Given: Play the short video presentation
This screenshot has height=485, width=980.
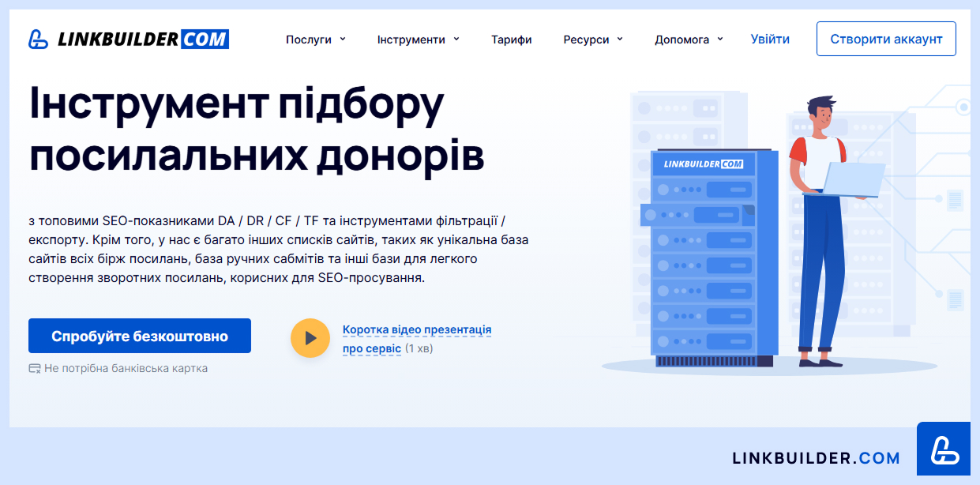Looking at the screenshot, I should (310, 338).
